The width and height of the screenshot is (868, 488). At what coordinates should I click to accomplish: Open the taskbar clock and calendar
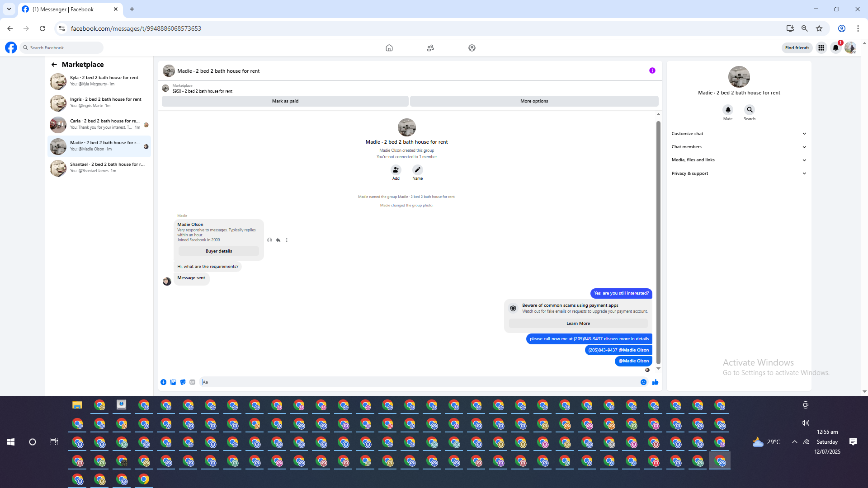coord(827,442)
